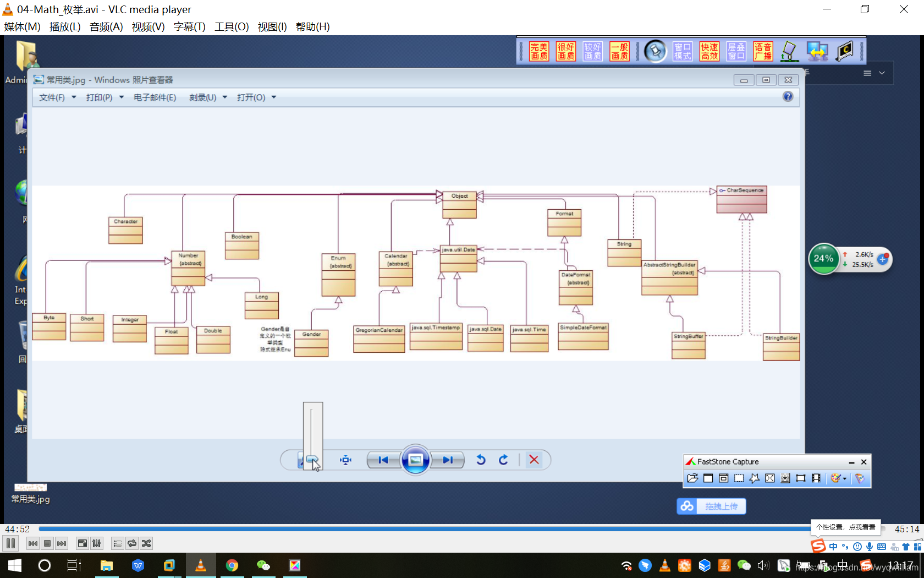924x578 pixels.
Task: Click 拖拽上传 cloud upload button
Action: coord(711,506)
